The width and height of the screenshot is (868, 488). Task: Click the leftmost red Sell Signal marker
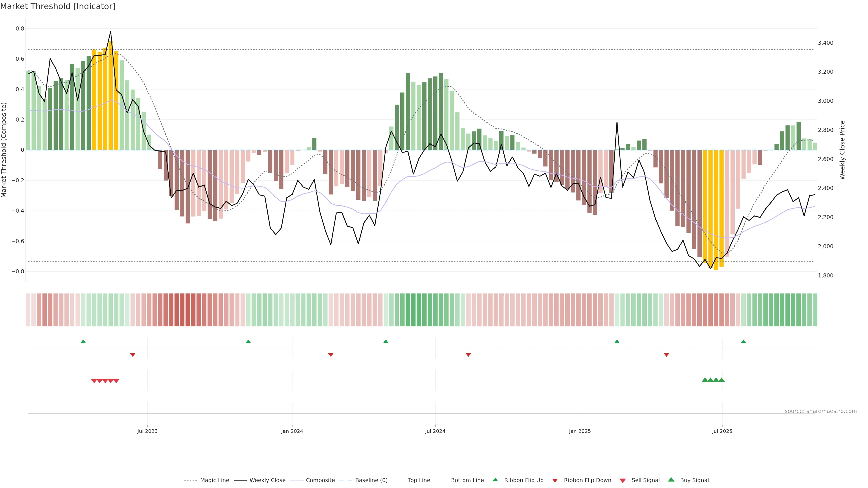pos(94,381)
